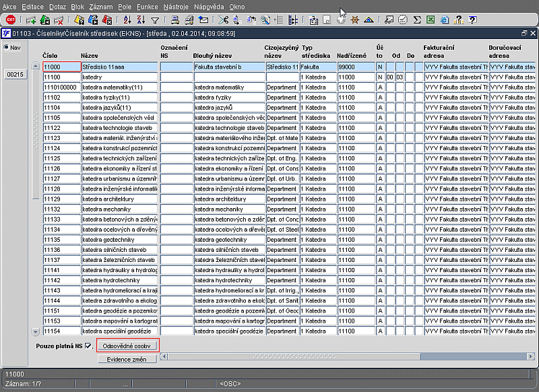
Task: Open the Nápověda menu
Action: click(x=209, y=7)
